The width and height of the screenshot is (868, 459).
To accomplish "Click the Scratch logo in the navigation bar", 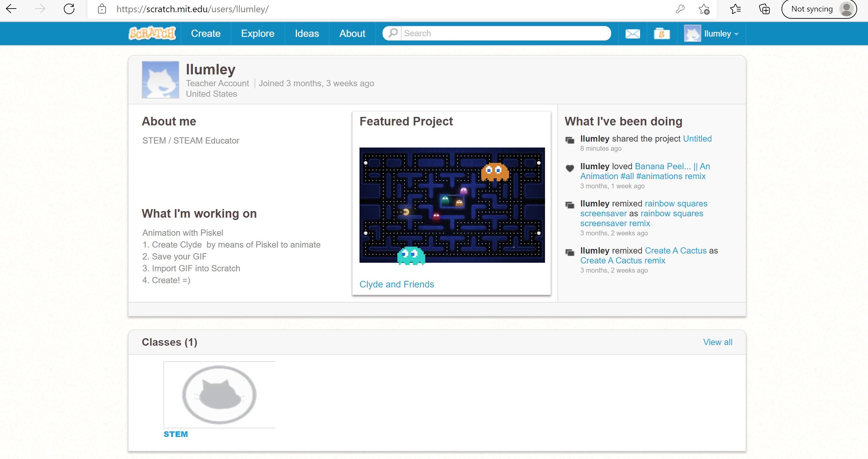I will [x=152, y=33].
